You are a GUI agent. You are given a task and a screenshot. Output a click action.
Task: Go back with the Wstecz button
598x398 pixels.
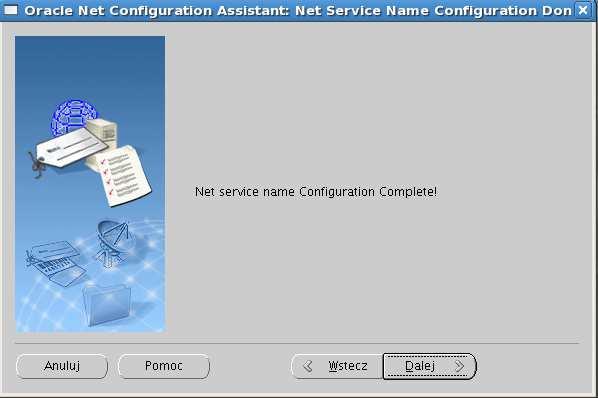337,366
